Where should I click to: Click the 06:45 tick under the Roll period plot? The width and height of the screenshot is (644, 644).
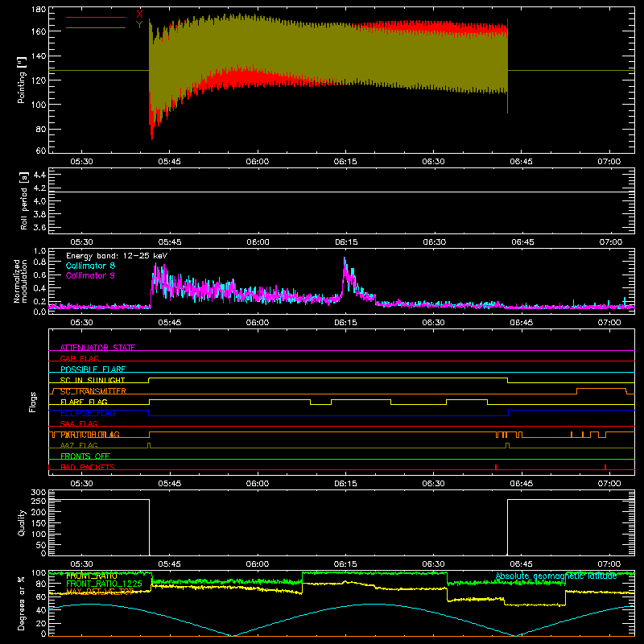[522, 242]
